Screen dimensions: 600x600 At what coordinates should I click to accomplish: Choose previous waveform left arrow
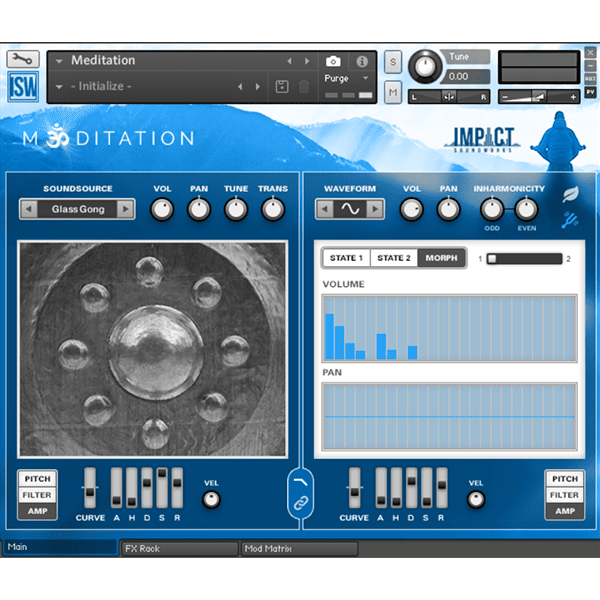pyautogui.click(x=324, y=209)
